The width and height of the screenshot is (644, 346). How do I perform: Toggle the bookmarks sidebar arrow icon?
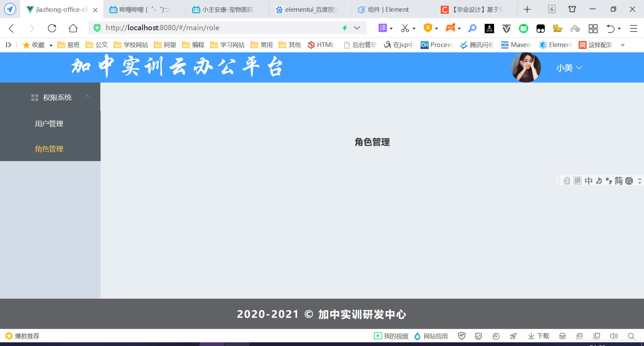click(9, 45)
